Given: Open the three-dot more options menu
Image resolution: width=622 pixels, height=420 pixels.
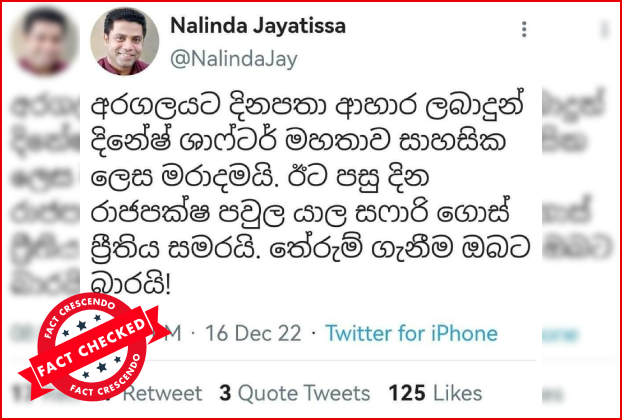Looking at the screenshot, I should [524, 29].
